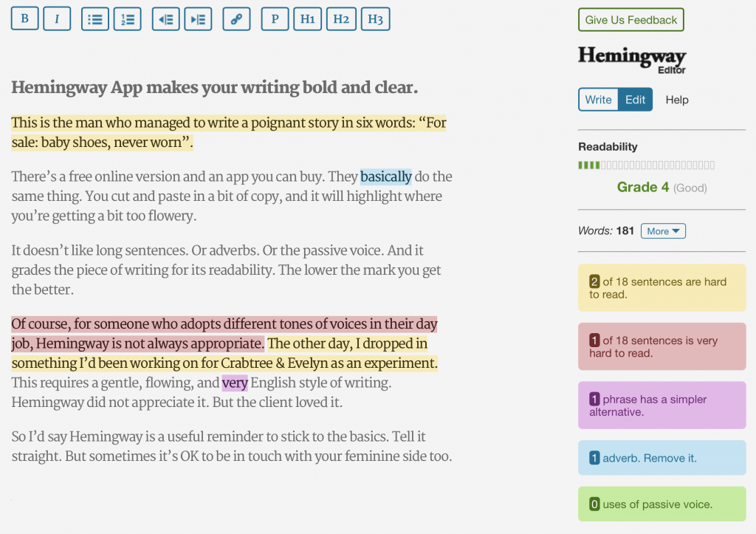Screen dimensions: 756x534
Task: Switch to Edit mode
Action: point(636,100)
